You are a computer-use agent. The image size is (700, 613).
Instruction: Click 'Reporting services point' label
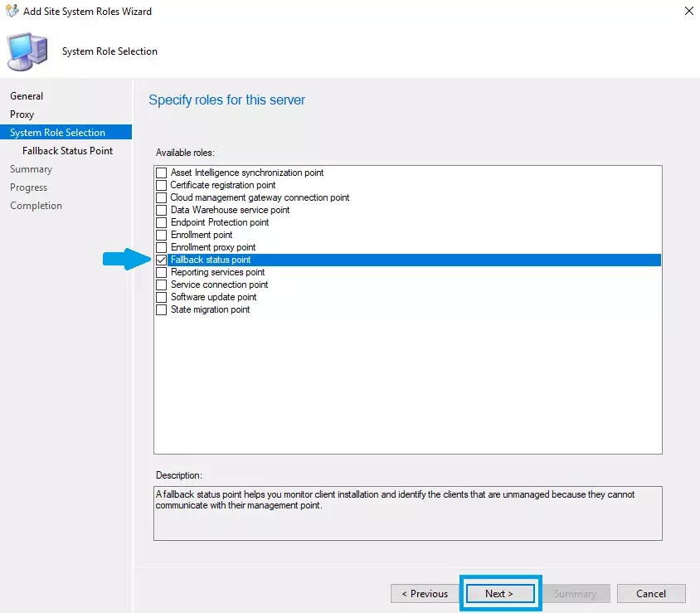218,272
